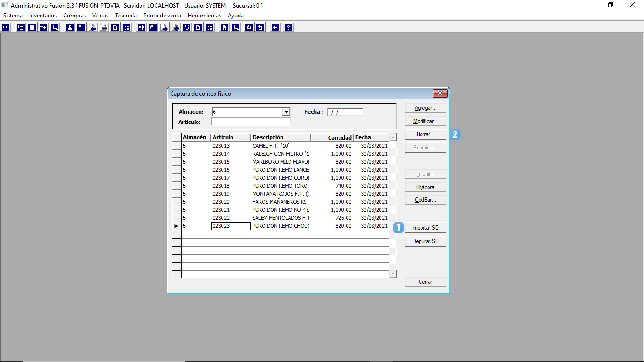The image size is (644, 362).
Task: Click the magnifier icon next to the transfer arrows
Action: point(55,27)
